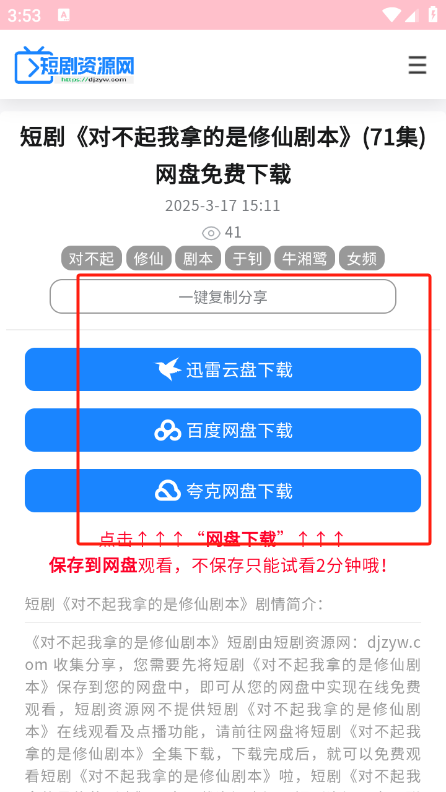Select the 对不起 tag
Viewport: 446px width, 792px height.
click(x=91, y=259)
